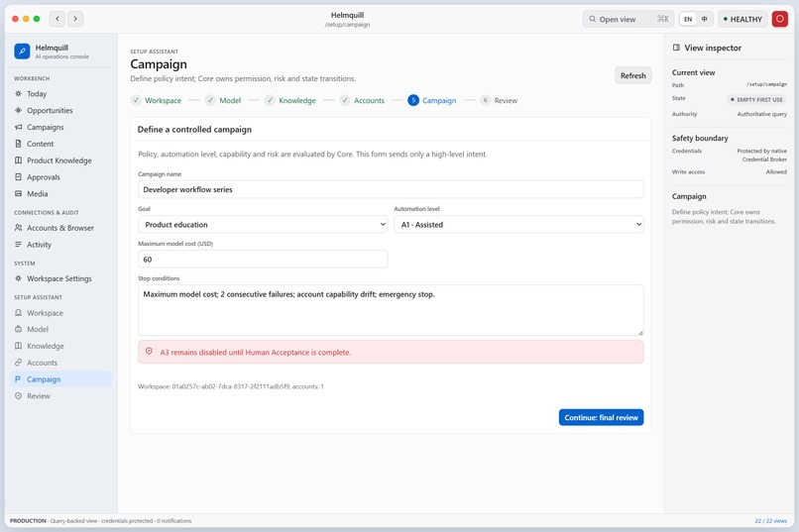
Task: Click the Opportunities sparkle icon
Action: point(19,111)
